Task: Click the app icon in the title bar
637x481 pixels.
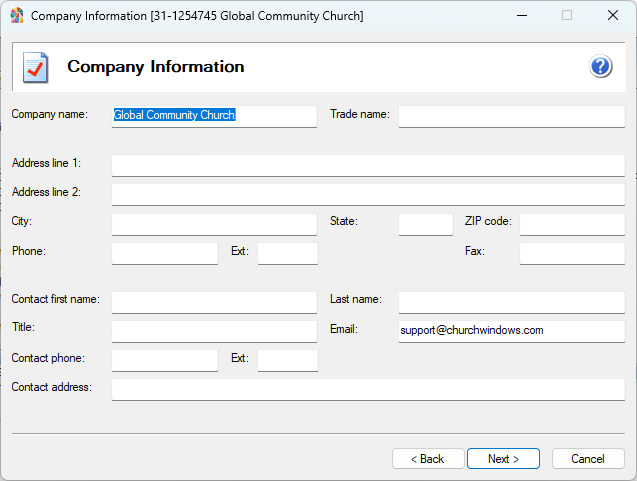Action: click(17, 16)
